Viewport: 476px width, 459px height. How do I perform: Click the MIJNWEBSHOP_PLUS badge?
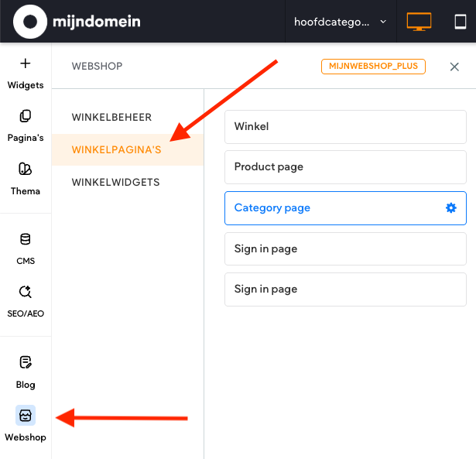point(373,67)
